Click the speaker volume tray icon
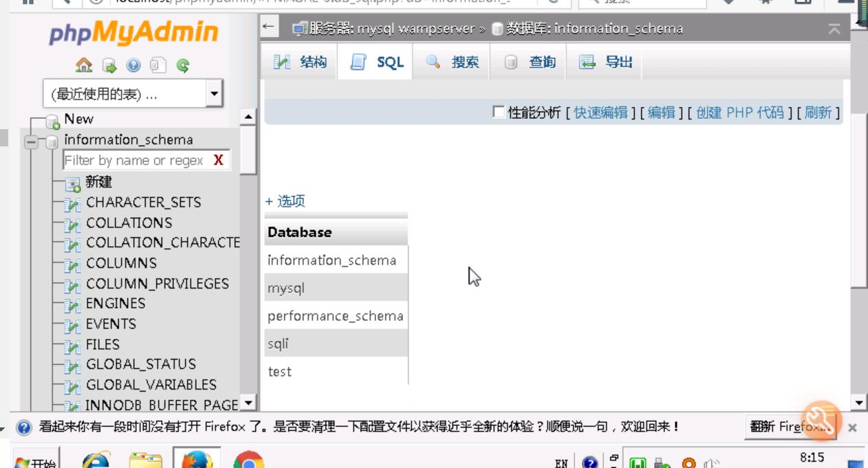 pos(711,464)
